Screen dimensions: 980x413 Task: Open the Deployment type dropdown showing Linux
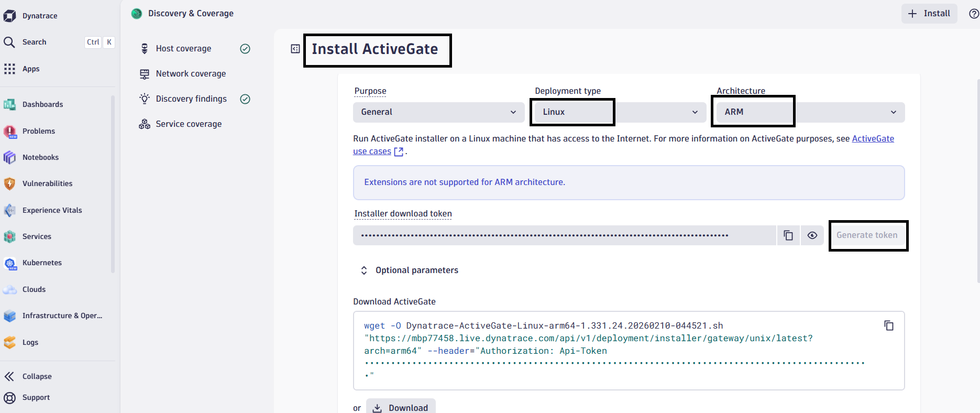620,112
